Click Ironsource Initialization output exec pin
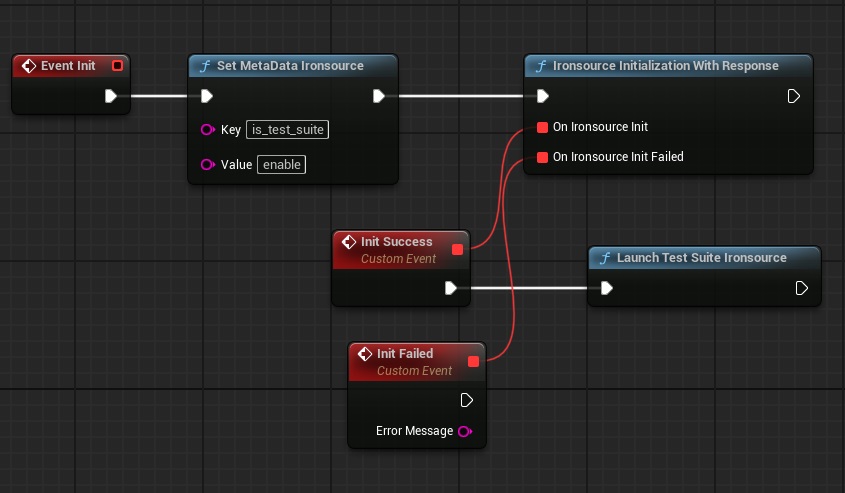This screenshot has width=845, height=493. click(793, 96)
